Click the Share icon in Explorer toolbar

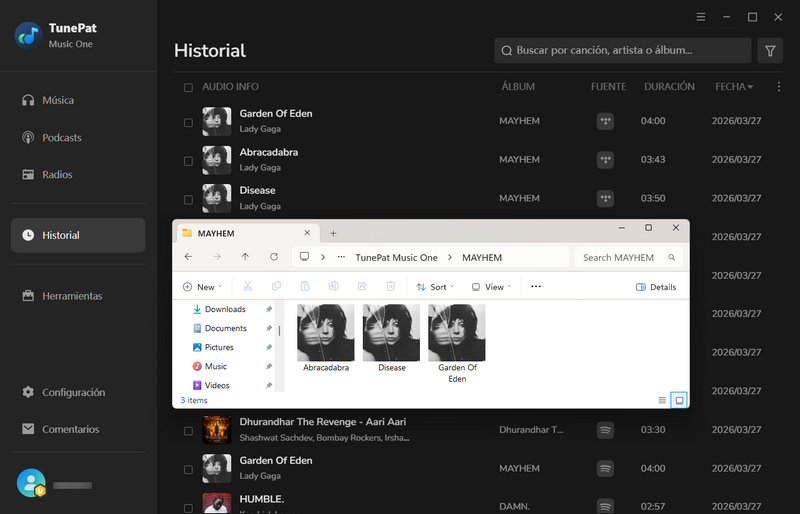point(362,286)
